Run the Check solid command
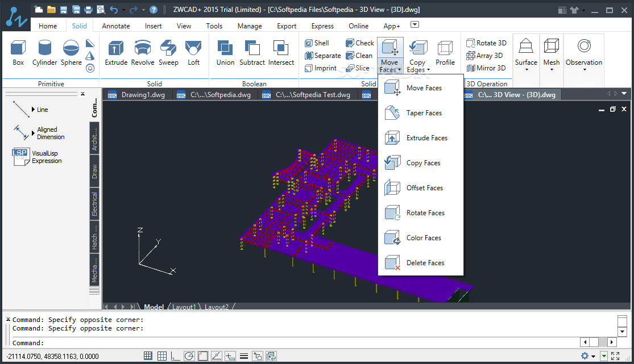The height and width of the screenshot is (364, 634). click(x=360, y=43)
